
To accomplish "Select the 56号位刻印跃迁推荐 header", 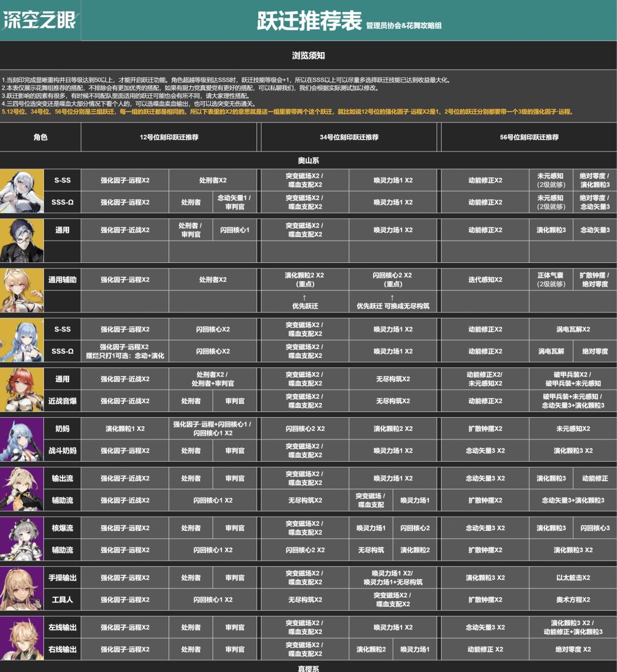I will 529,137.
